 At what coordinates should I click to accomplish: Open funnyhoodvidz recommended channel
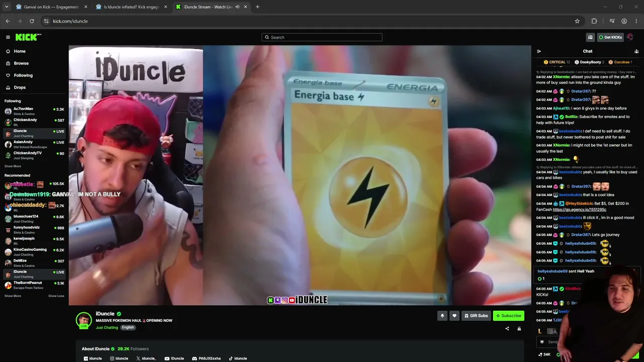[34, 230]
